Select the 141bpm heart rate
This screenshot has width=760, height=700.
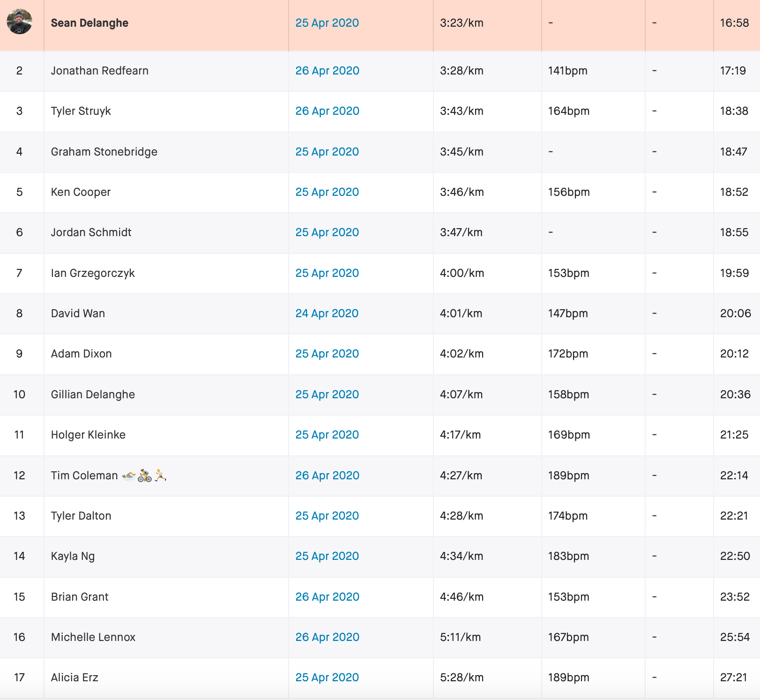(x=568, y=71)
